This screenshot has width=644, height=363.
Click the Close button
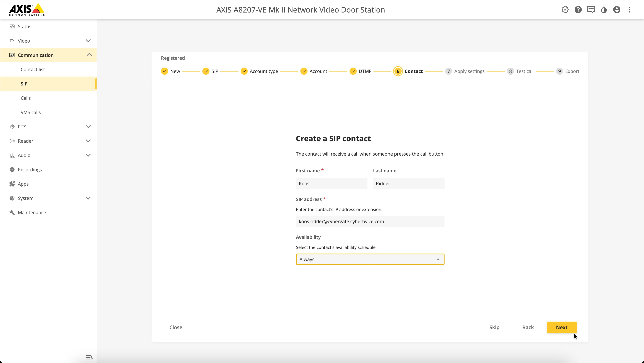(176, 327)
